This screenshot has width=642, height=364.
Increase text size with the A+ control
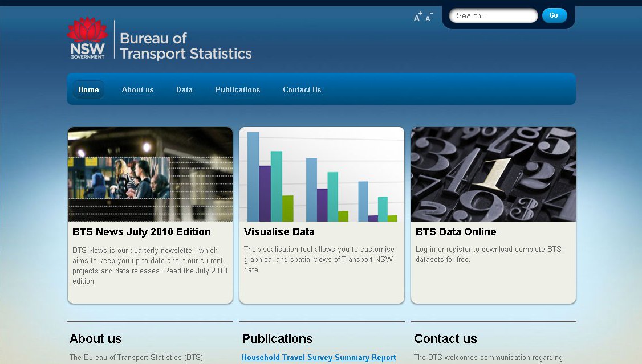[x=417, y=17]
